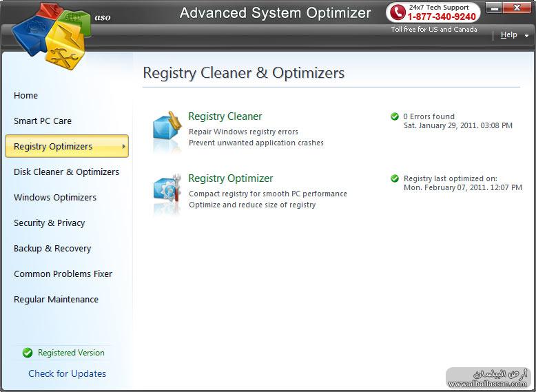Open Backup & Recovery section
This screenshot has height=392, width=536.
point(52,249)
